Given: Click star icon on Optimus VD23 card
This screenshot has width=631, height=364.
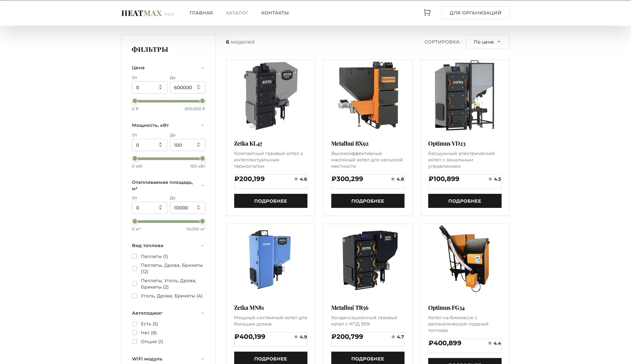Looking at the screenshot, I should click(x=490, y=179).
